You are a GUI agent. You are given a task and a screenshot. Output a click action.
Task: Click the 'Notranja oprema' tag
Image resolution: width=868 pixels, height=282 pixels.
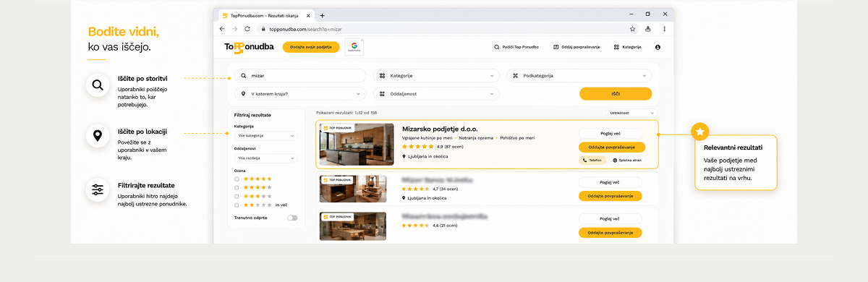477,137
